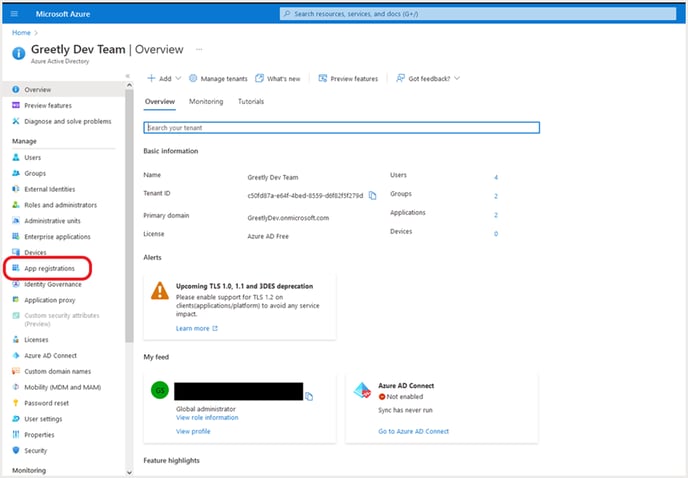
Task: Click the Groups sidebar icon
Action: coord(16,173)
